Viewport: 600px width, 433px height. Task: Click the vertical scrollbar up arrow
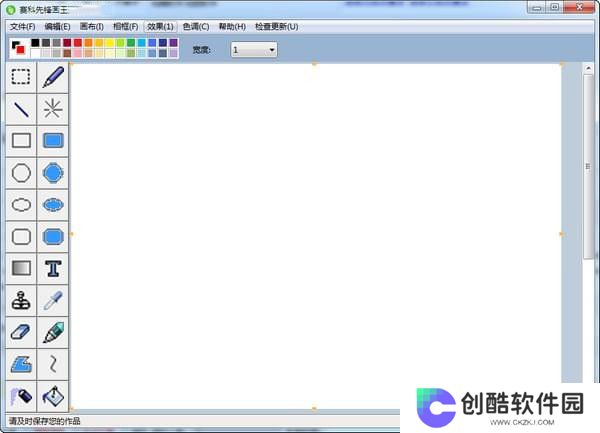point(588,68)
